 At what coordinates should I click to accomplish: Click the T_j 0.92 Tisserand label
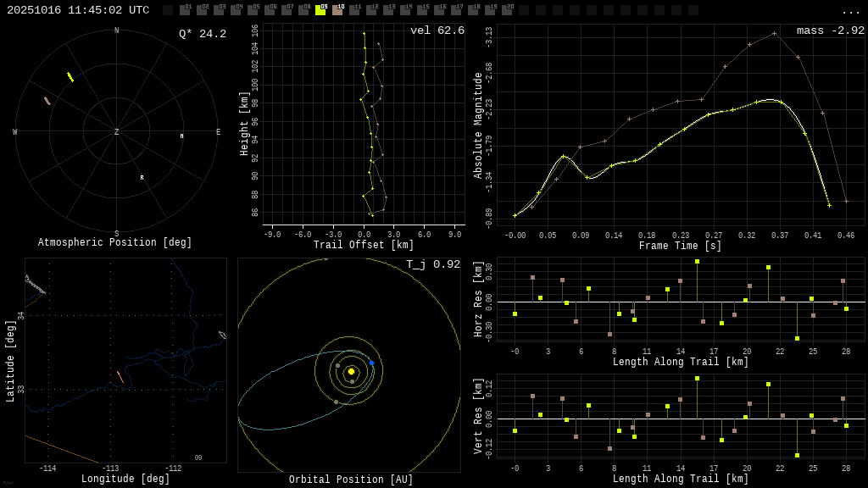pyautogui.click(x=432, y=264)
